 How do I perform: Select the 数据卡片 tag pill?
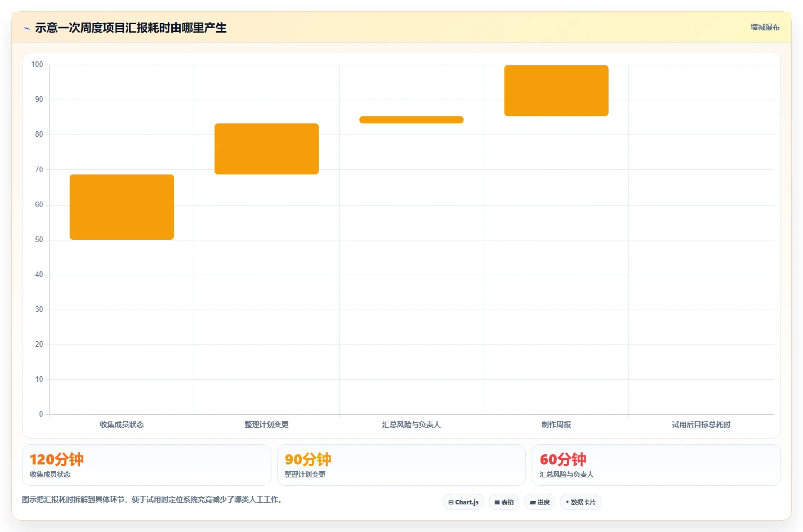point(581,502)
